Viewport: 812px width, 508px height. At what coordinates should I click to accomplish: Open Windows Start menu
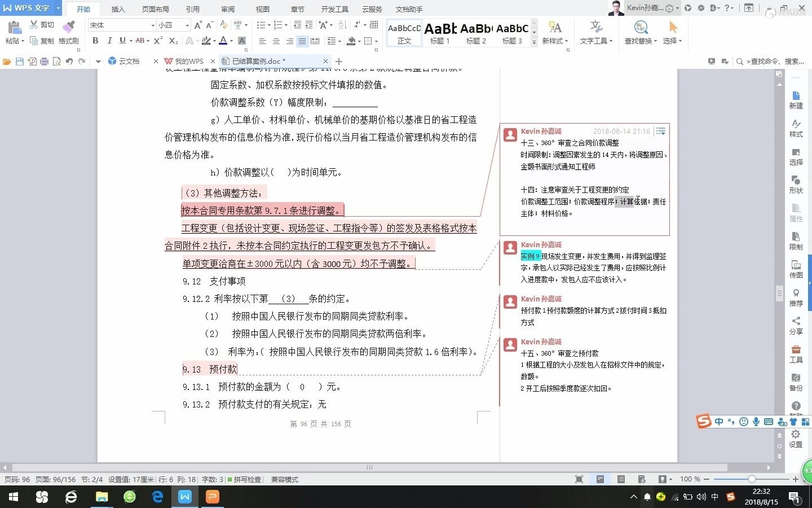point(14,497)
